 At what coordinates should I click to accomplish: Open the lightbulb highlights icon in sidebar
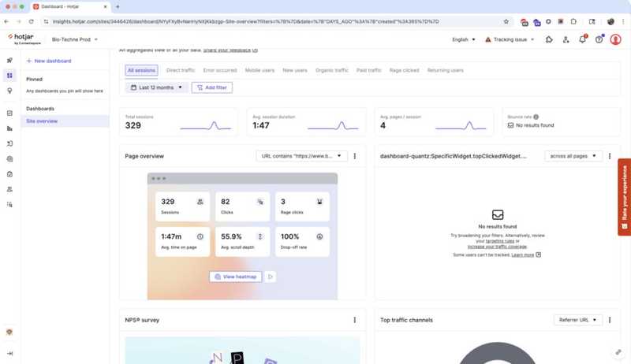click(9, 91)
